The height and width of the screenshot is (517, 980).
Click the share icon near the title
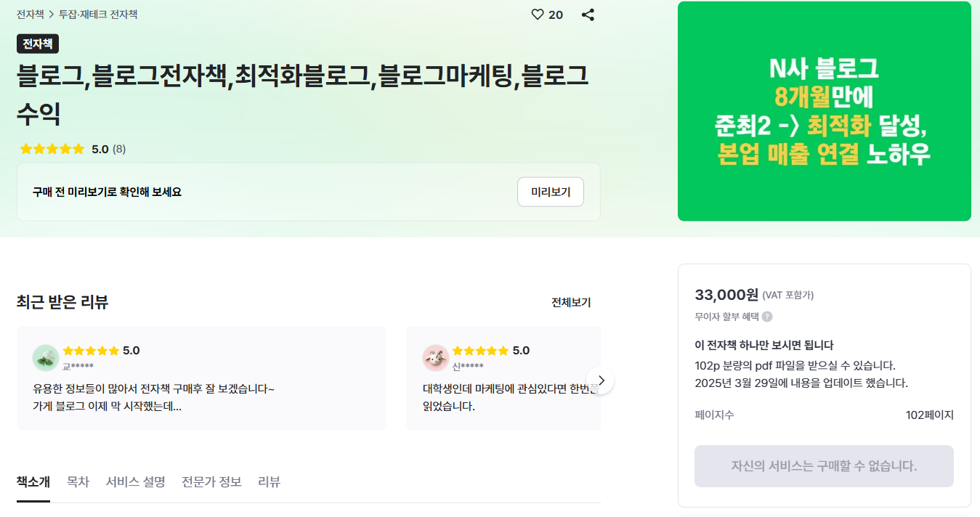pyautogui.click(x=588, y=15)
